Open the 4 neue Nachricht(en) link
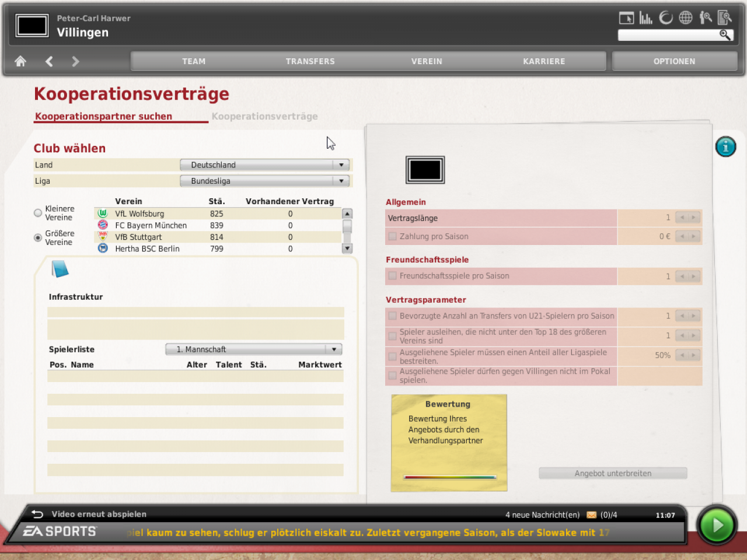The height and width of the screenshot is (560, 747). point(543,515)
